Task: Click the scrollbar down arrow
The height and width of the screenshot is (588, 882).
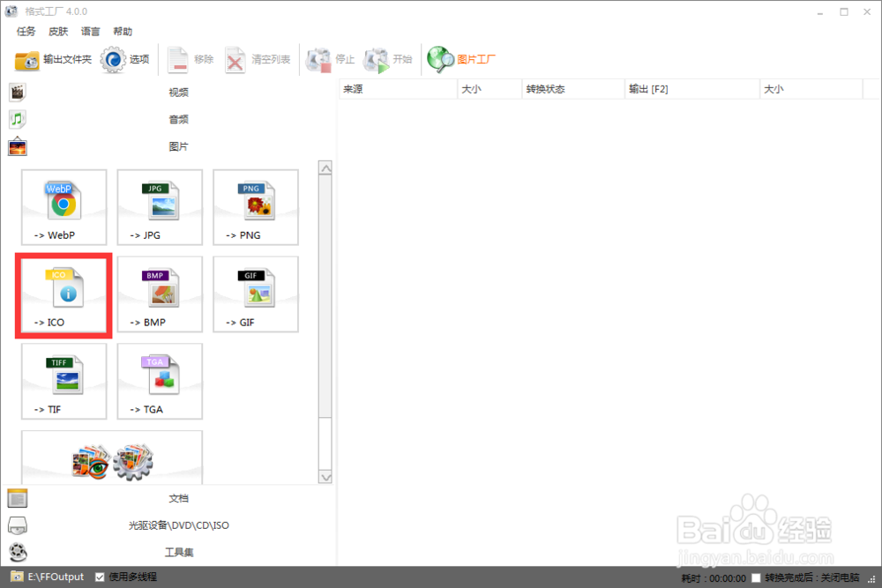Action: 325,477
